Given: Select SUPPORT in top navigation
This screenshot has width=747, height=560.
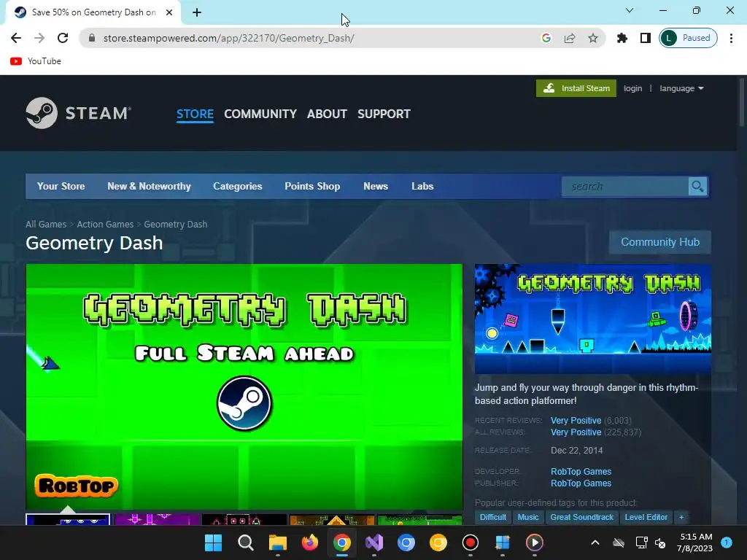Looking at the screenshot, I should (x=384, y=114).
